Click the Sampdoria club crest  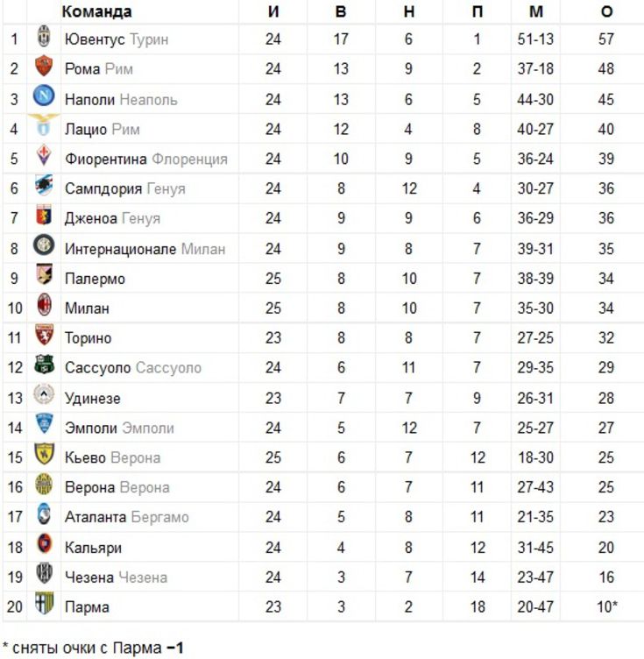44,185
